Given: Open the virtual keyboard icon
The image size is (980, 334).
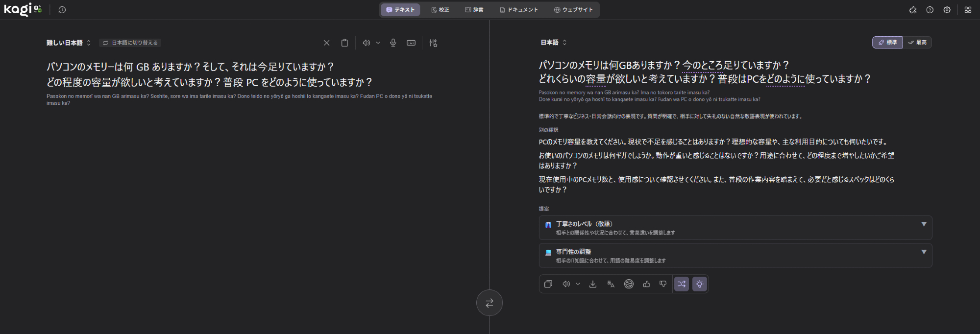Looking at the screenshot, I should click(x=411, y=43).
